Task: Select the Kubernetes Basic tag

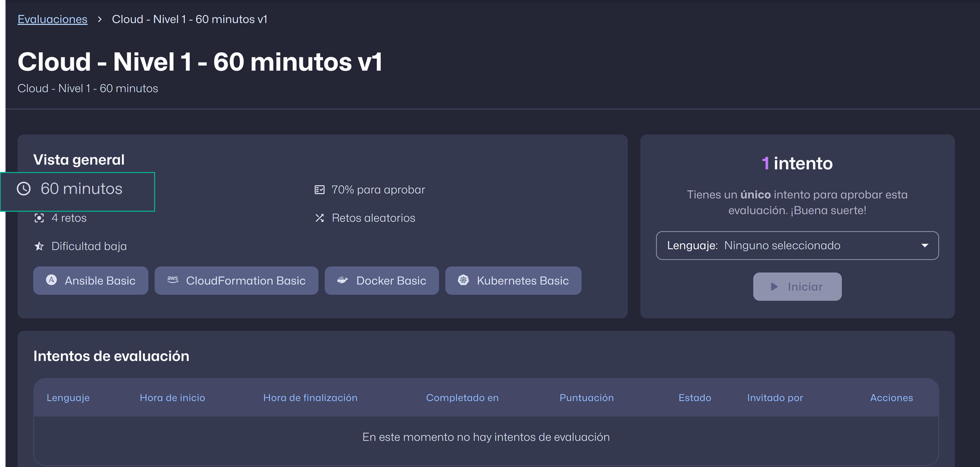Action: tap(513, 280)
